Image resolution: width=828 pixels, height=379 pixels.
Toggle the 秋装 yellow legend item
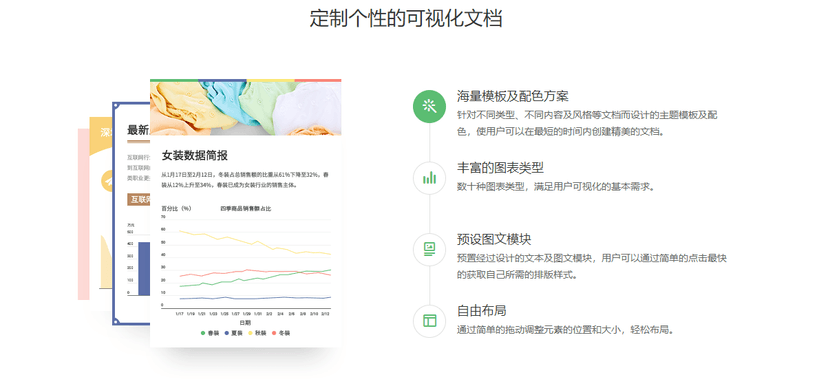coord(257,333)
